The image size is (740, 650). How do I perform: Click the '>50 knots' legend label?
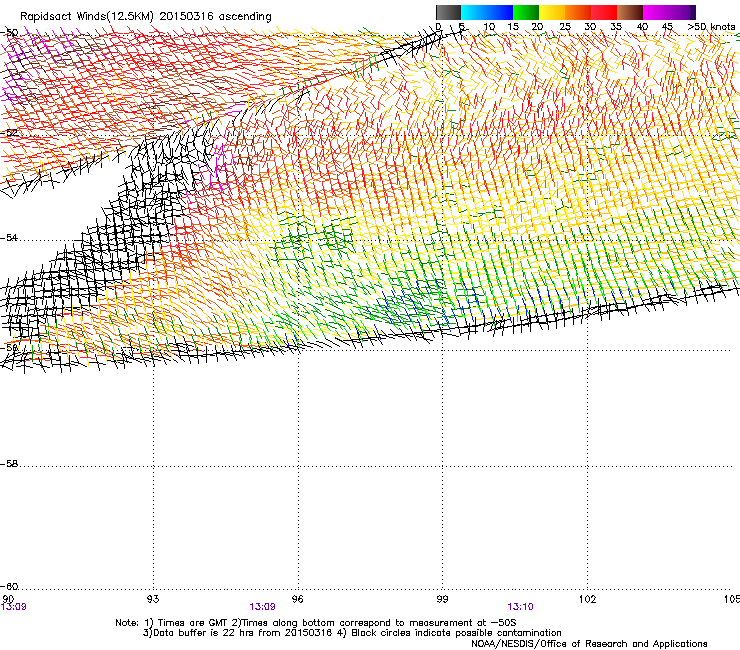tap(711, 27)
